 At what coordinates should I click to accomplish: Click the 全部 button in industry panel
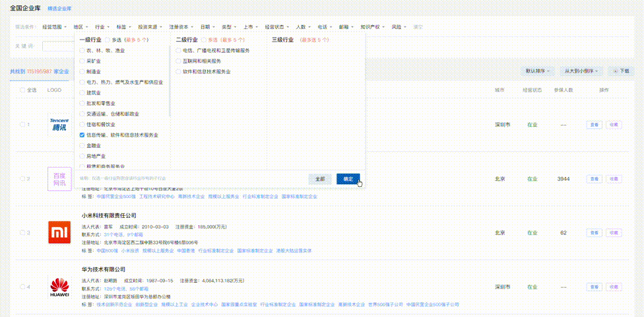point(320,179)
